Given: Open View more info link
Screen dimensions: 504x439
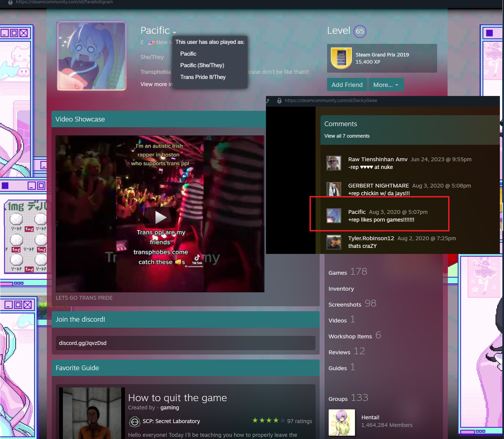Looking at the screenshot, I should coord(157,84).
